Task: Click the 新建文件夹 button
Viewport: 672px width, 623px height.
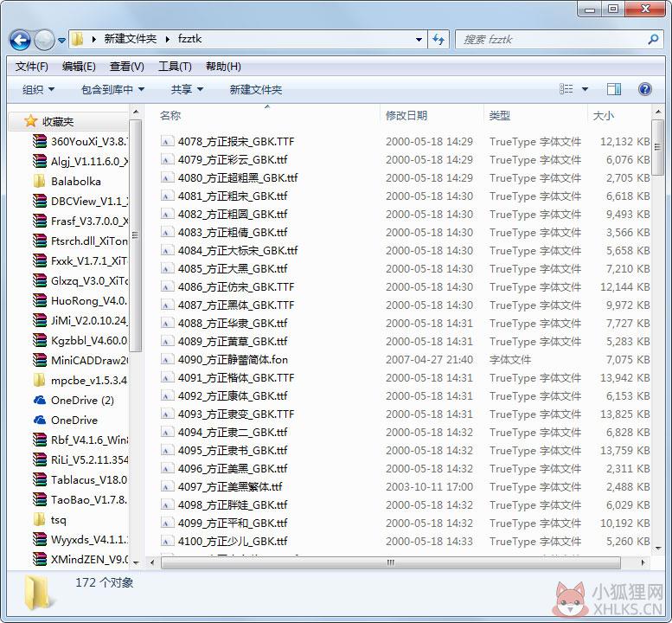Action: click(256, 90)
